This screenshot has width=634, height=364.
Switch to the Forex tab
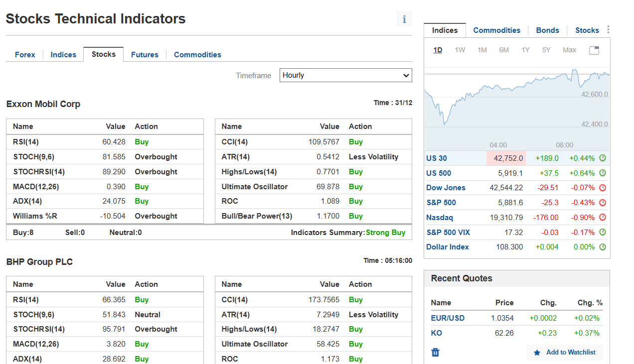25,55
